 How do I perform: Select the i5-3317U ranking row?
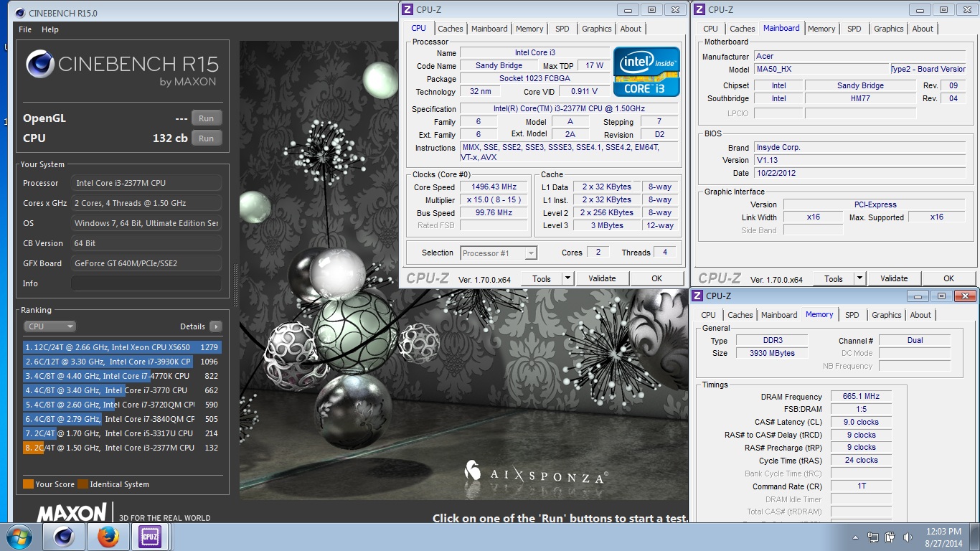coord(122,433)
